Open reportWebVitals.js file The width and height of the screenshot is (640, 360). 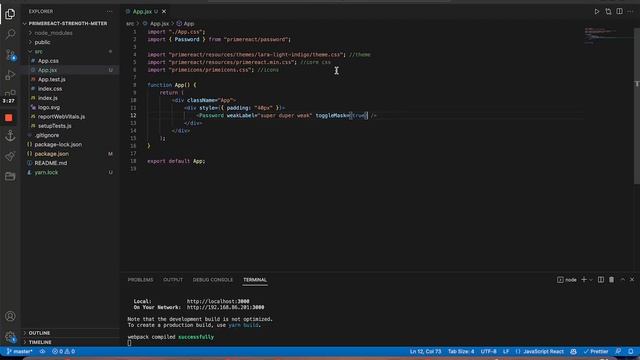(x=62, y=116)
